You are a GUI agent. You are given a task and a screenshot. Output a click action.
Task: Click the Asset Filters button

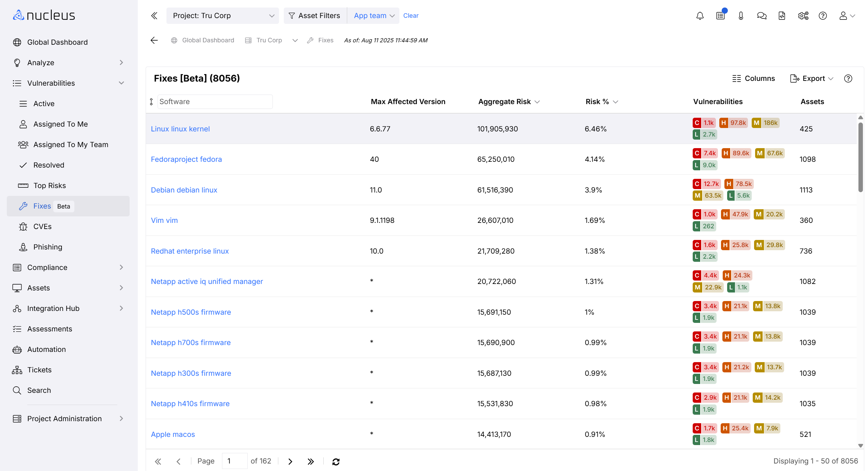coord(315,16)
